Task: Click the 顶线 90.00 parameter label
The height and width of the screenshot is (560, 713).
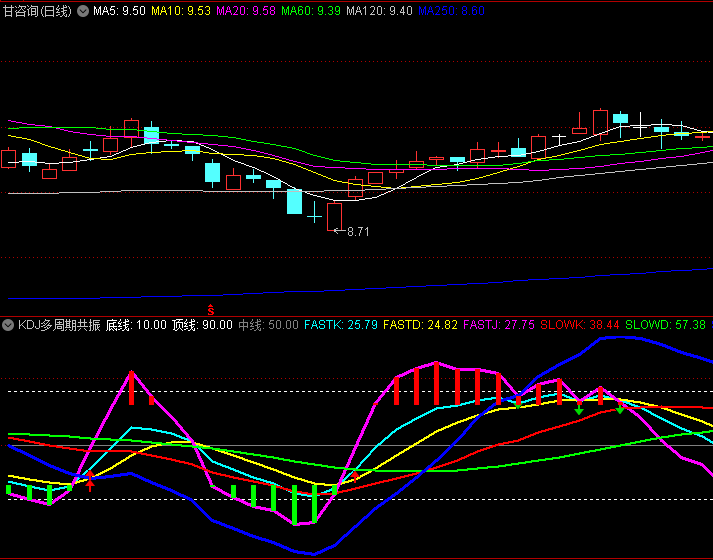Action: (202, 325)
